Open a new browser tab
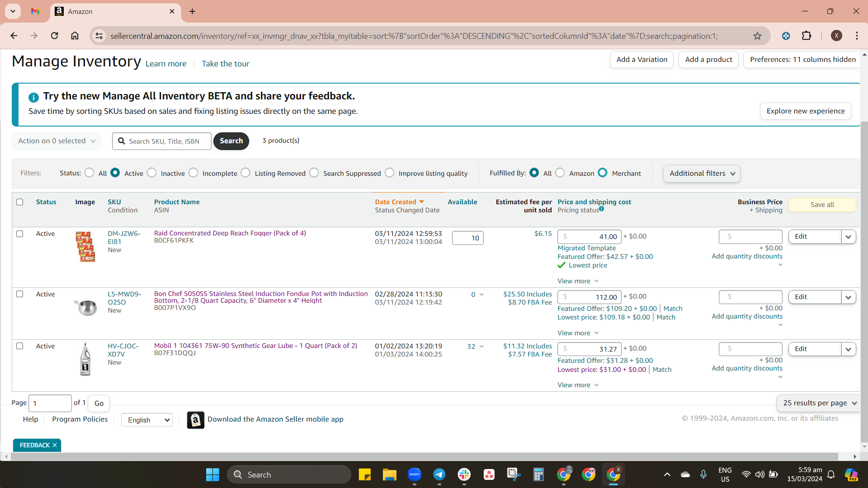This screenshot has height=488, width=868. pos(193,11)
